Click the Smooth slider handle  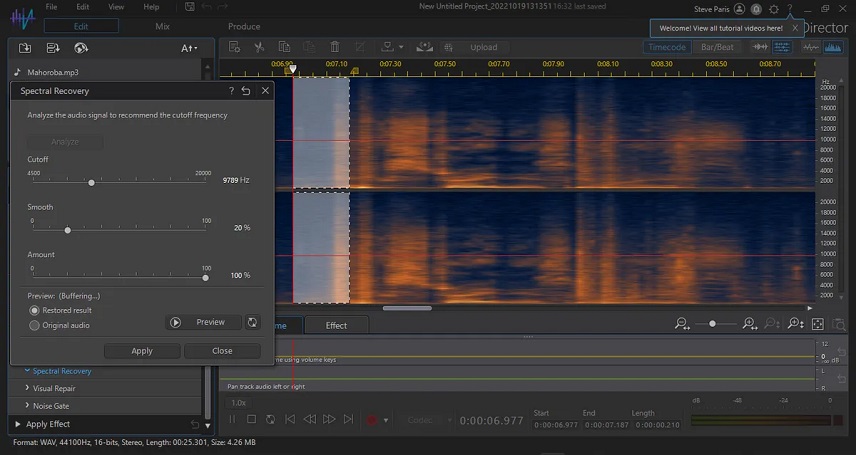coord(68,230)
